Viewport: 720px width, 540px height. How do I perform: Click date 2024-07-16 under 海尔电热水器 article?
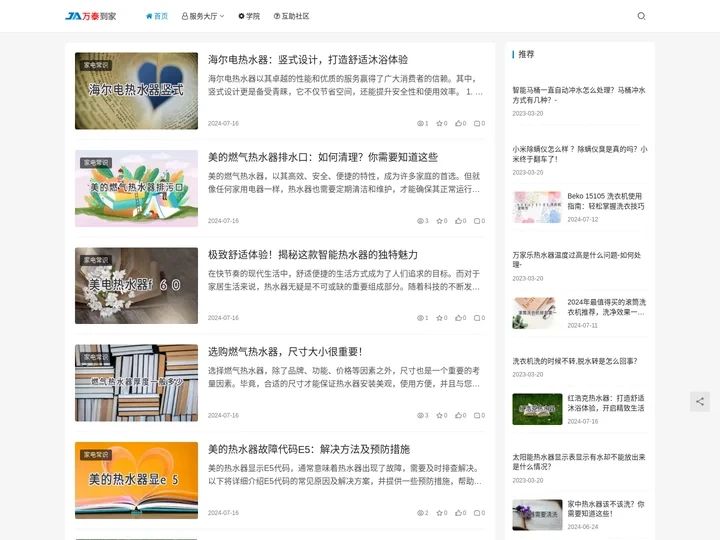[x=223, y=124]
